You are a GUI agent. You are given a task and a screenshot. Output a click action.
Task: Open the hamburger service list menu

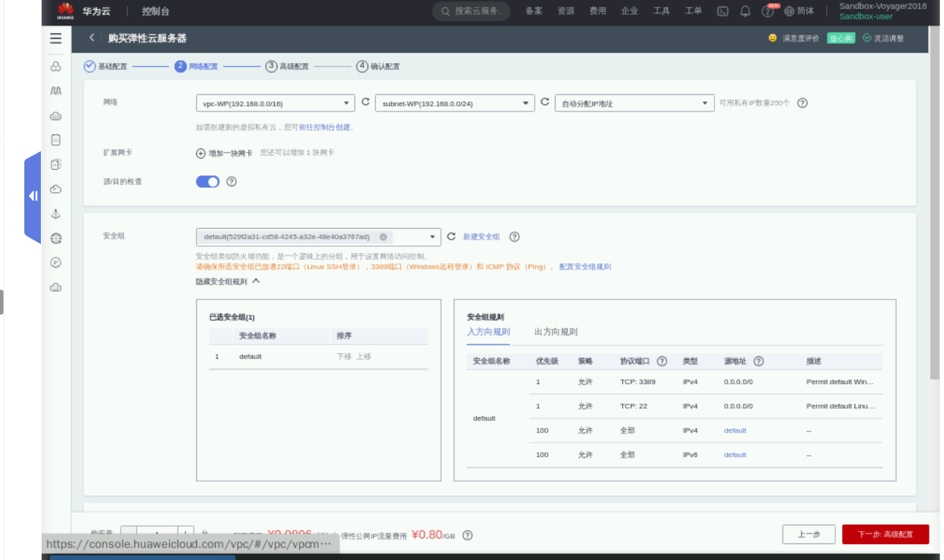click(x=55, y=38)
